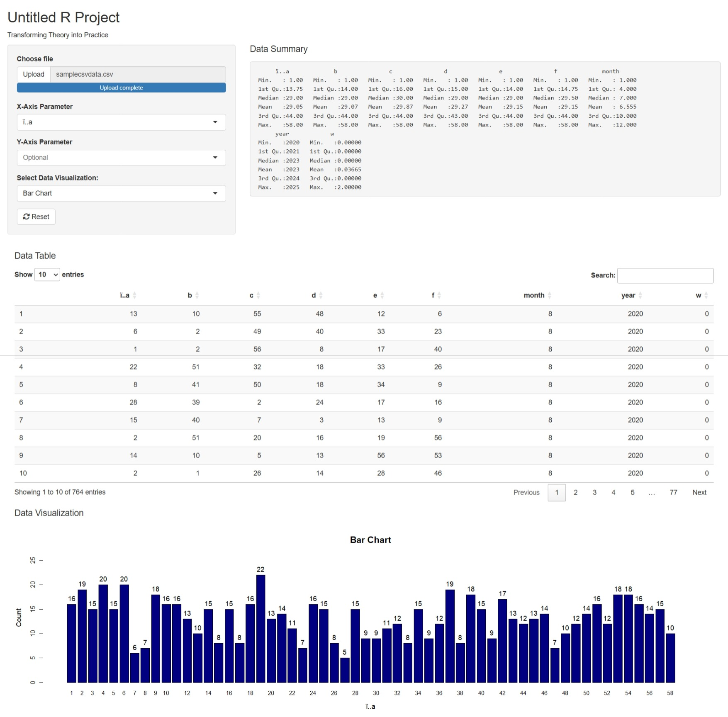Click the Reset button
The width and height of the screenshot is (728, 717).
pos(36,216)
